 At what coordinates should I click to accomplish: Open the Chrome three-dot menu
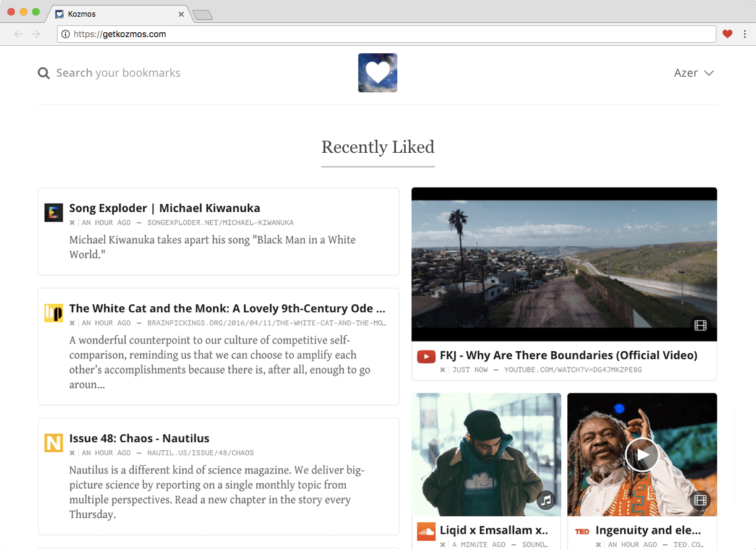click(x=745, y=34)
